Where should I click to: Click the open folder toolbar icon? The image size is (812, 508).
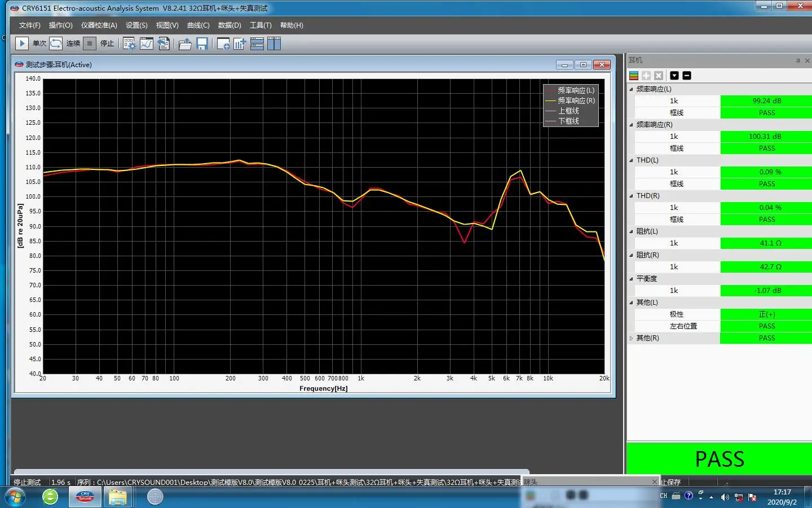(185, 43)
